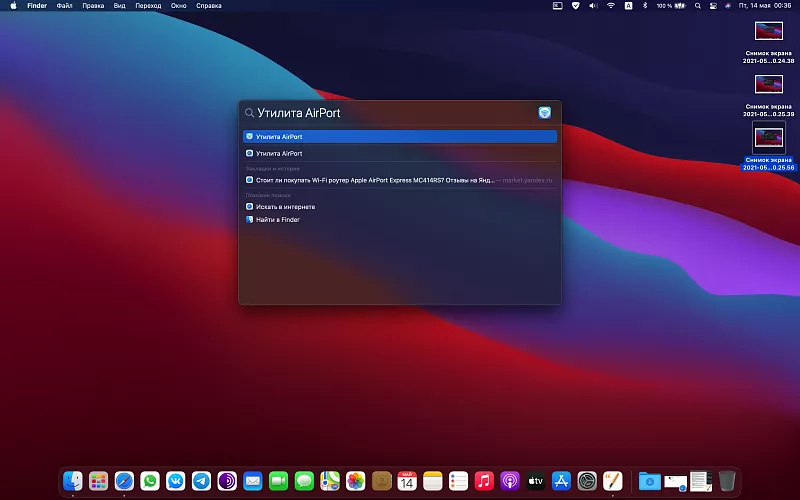Open Wi-Fi status menu in menu bar

[x=611, y=5]
